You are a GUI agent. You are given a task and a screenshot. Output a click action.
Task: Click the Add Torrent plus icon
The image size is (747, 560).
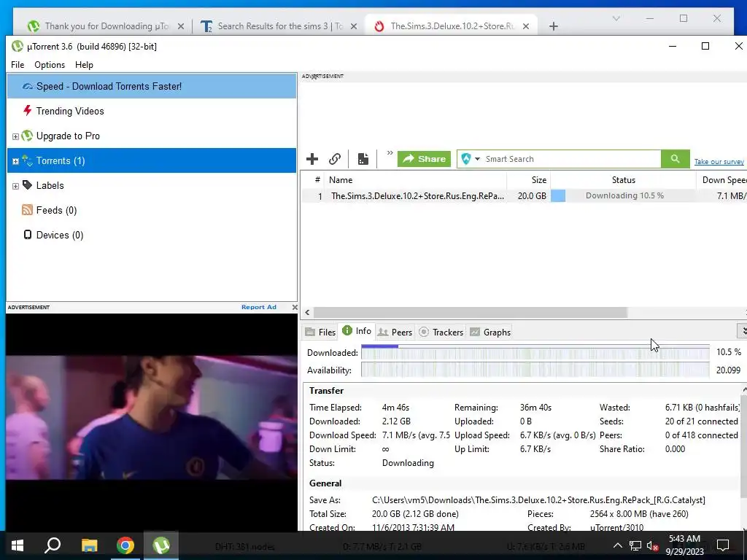pos(312,159)
